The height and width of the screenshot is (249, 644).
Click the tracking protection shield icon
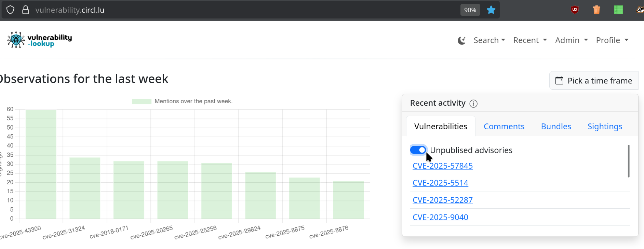click(10, 10)
